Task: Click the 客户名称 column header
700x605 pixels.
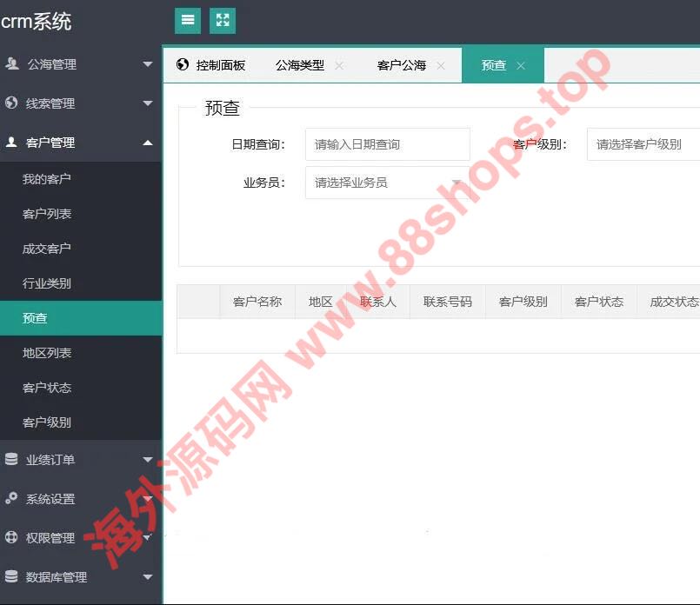Action: (x=257, y=302)
